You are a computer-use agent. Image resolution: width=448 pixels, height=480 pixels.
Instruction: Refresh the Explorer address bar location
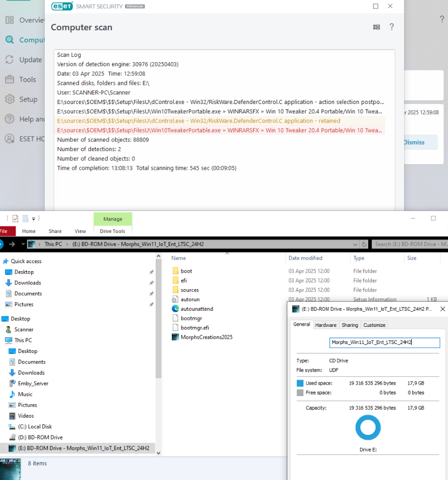point(364,245)
